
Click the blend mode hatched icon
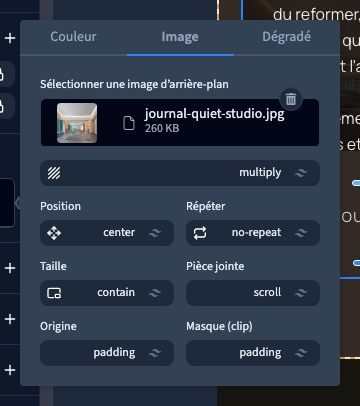click(x=54, y=173)
